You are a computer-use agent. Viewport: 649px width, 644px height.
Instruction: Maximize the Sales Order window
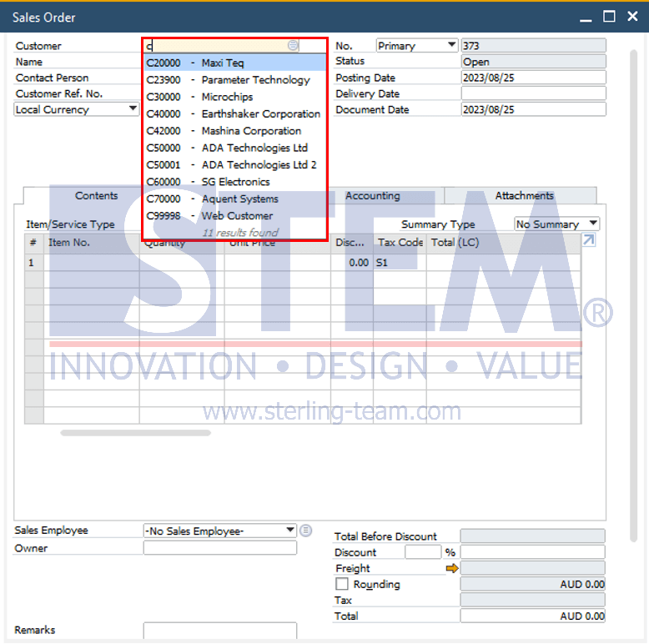[609, 17]
